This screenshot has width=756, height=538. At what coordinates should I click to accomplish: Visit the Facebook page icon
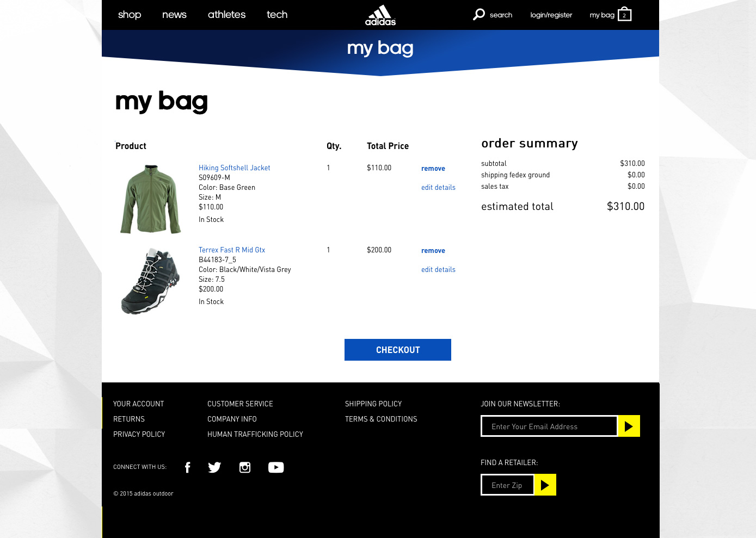pos(187,467)
